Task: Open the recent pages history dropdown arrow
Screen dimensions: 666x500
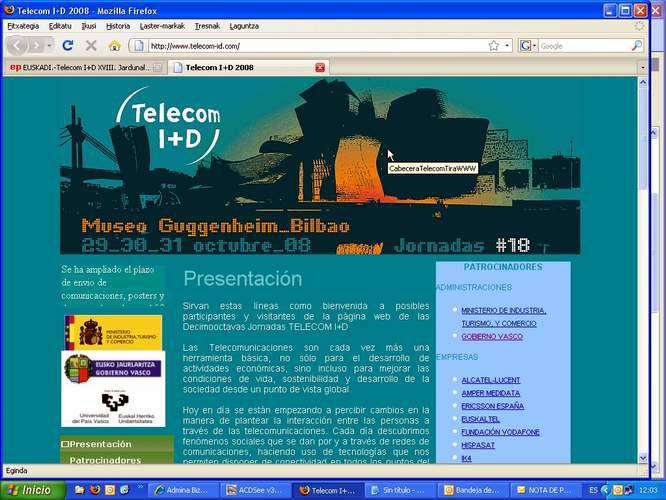Action: point(49,45)
